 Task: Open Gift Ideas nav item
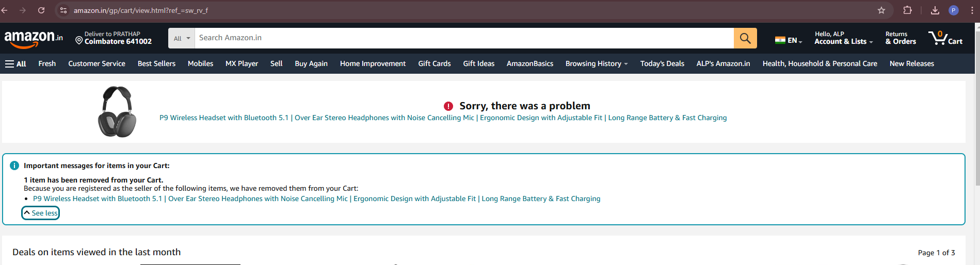coord(478,64)
